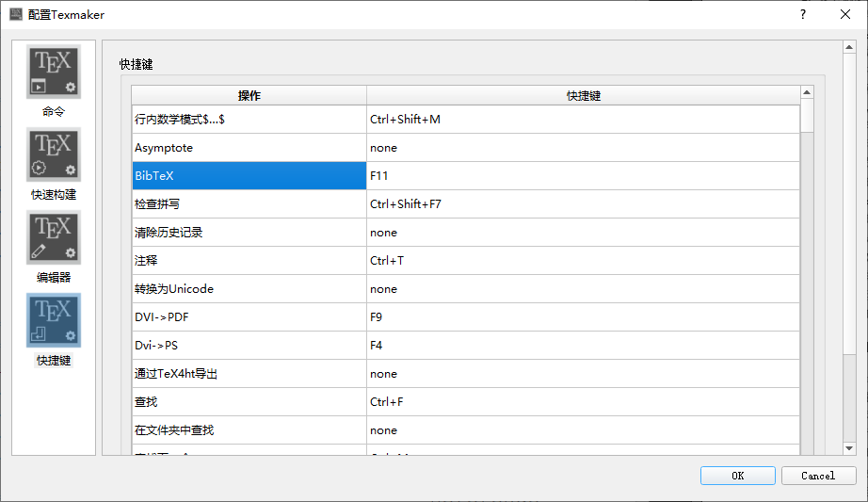Click the table scrollbar up arrow

tap(807, 92)
